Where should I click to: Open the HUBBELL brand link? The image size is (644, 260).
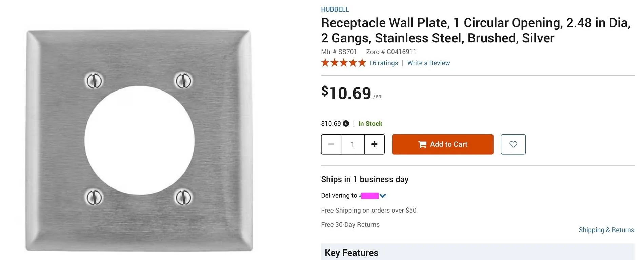point(335,9)
